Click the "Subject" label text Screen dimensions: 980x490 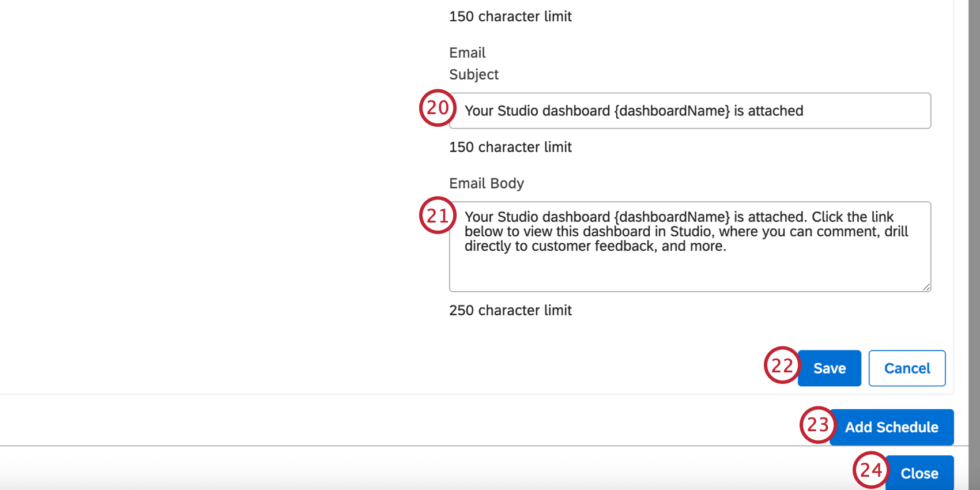pyautogui.click(x=473, y=75)
